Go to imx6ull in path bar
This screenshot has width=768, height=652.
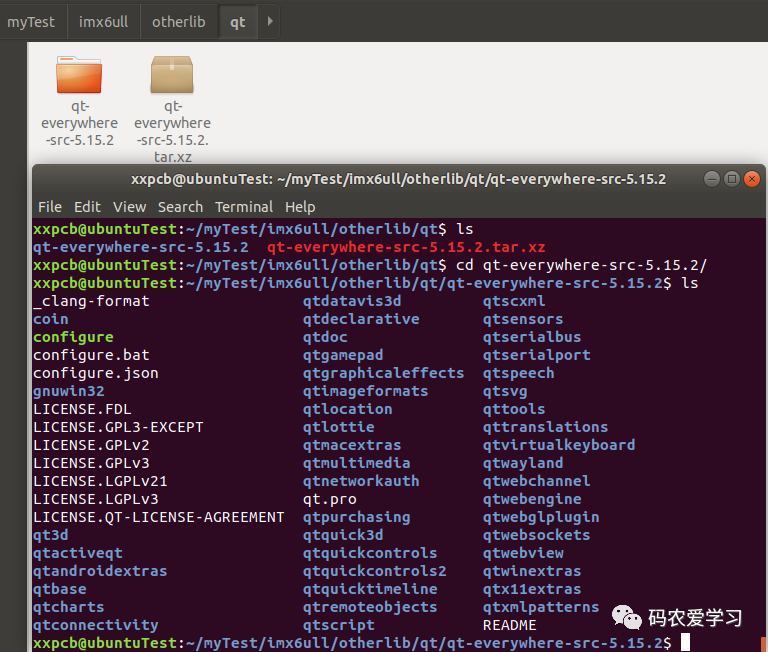(103, 22)
